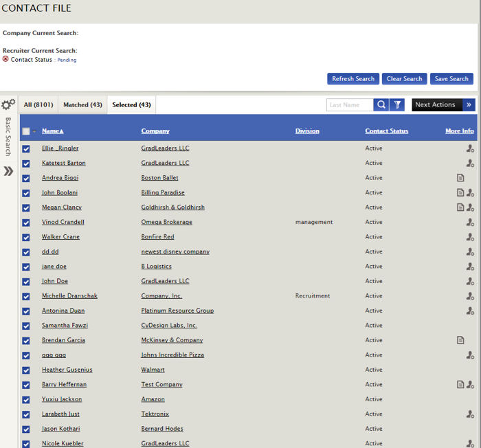Switch to the Selected (43) tab
Image resolution: width=481 pixels, height=448 pixels.
[131, 104]
